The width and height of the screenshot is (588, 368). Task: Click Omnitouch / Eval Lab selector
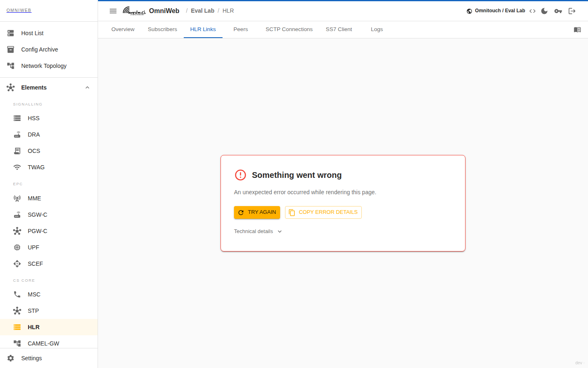coord(496,11)
